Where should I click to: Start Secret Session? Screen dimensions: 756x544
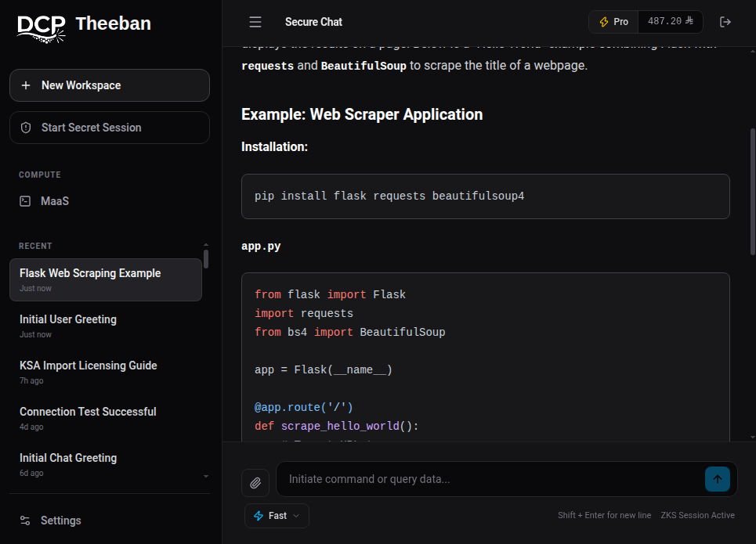(110, 128)
